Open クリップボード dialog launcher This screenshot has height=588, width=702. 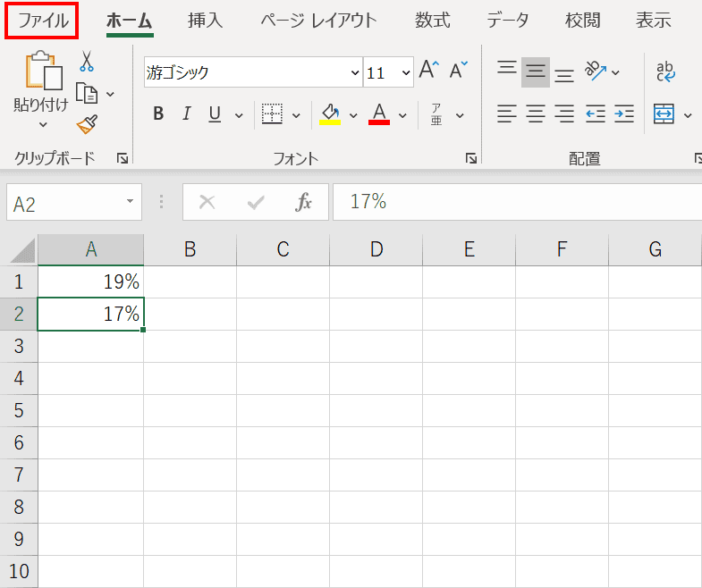tap(123, 158)
